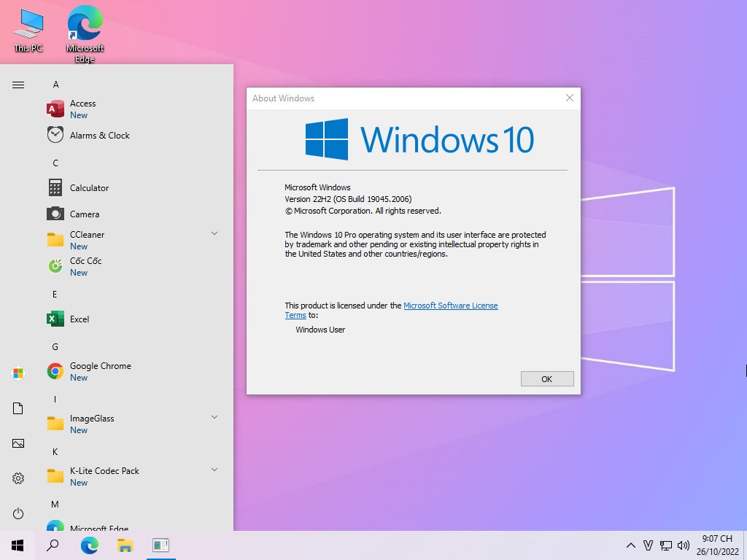Click OK in About Windows dialog
Screen dimensions: 747x560
pos(547,379)
